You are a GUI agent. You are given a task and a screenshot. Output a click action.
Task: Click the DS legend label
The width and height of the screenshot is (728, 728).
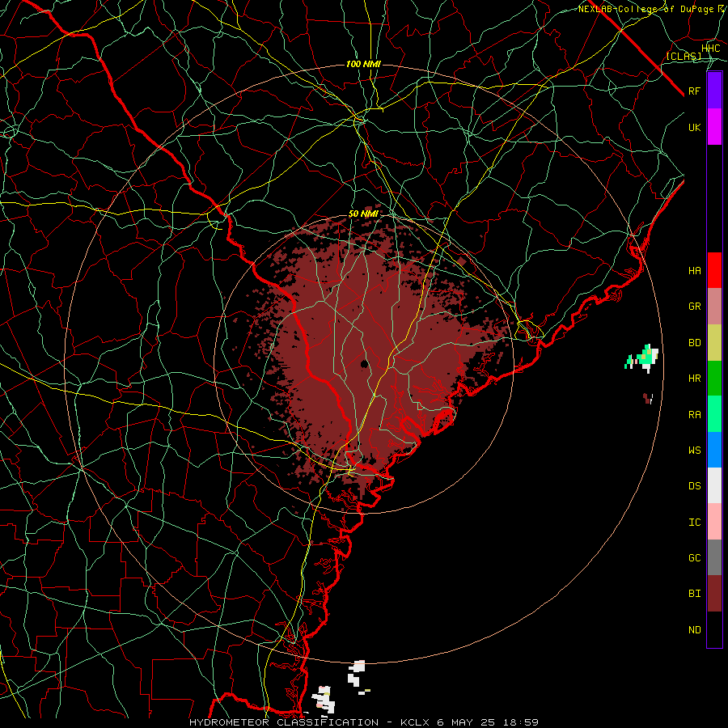(x=694, y=486)
